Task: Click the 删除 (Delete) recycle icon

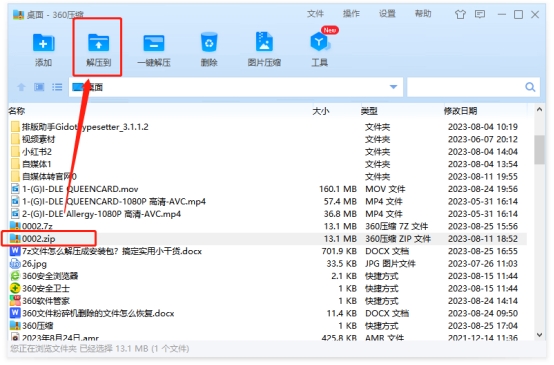Action: [209, 42]
